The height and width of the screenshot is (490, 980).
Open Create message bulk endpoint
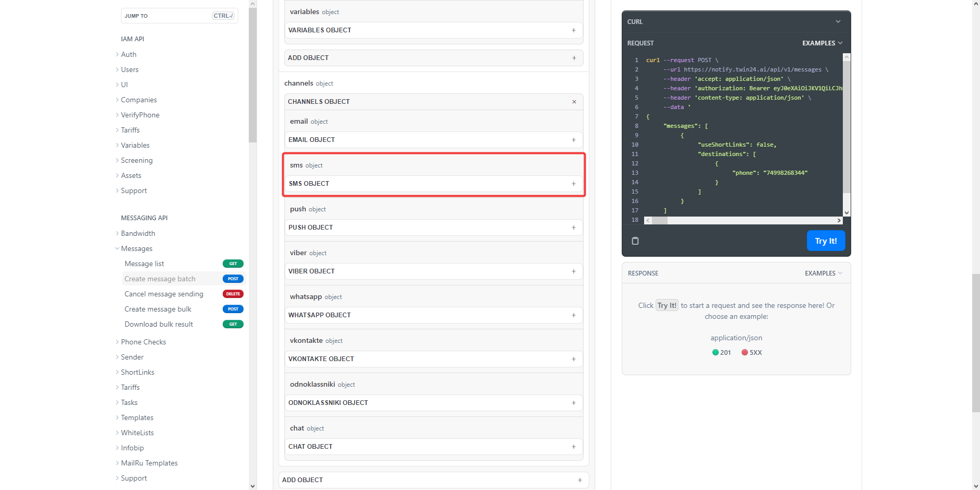(184, 309)
